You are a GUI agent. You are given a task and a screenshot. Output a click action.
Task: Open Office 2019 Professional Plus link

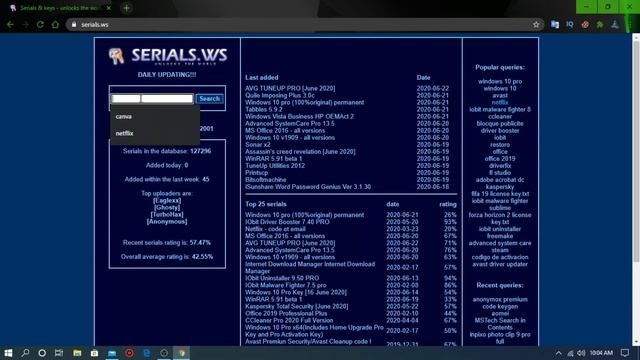pyautogui.click(x=286, y=313)
